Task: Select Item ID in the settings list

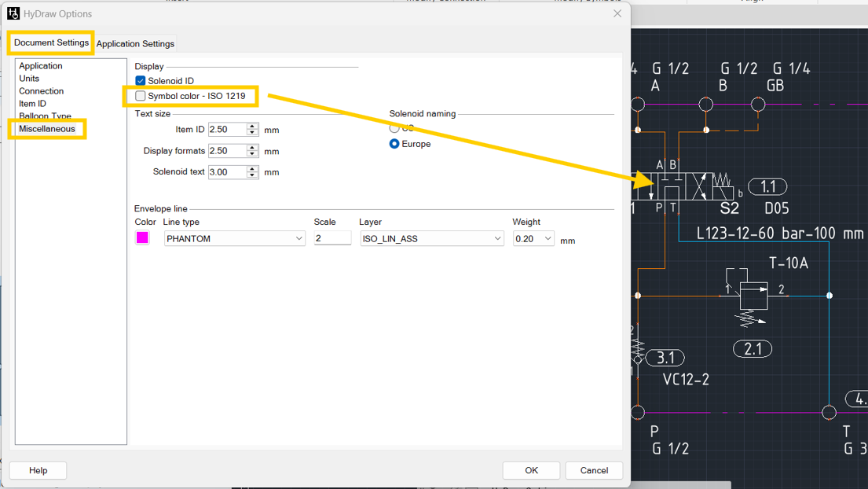Action: coord(32,104)
